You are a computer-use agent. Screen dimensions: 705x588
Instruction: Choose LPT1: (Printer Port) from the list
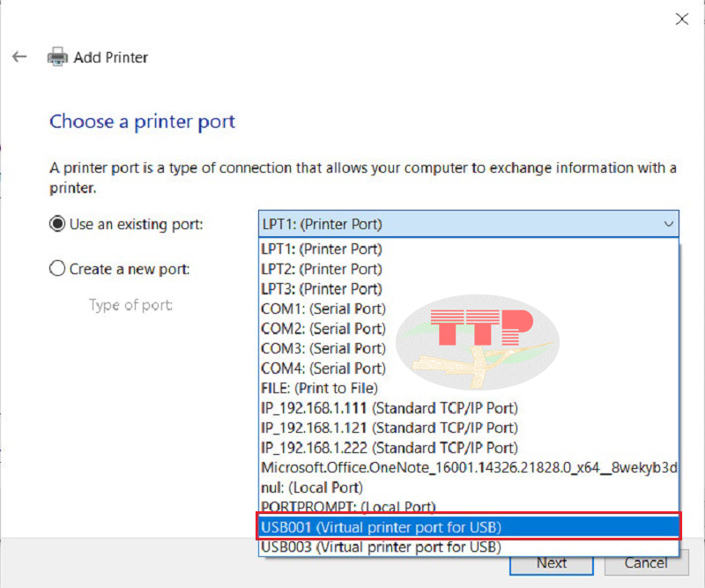(x=469, y=249)
